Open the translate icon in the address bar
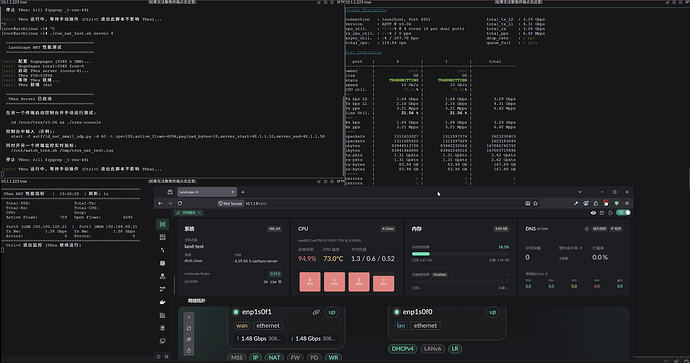The image size is (690, 363). pos(527,203)
